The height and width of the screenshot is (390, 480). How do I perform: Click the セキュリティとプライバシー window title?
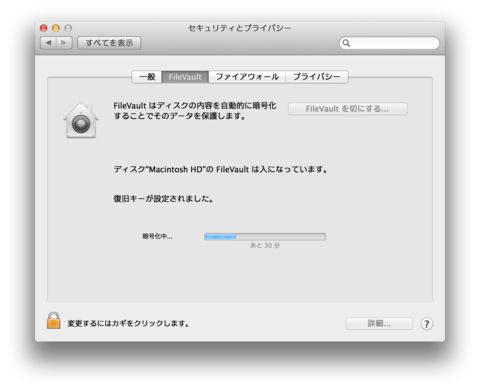240,28
